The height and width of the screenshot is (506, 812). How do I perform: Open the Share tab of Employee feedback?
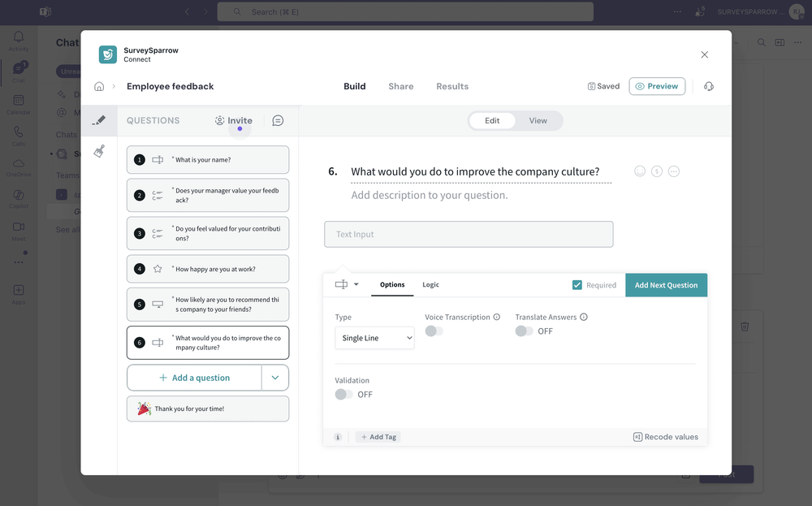click(x=400, y=85)
